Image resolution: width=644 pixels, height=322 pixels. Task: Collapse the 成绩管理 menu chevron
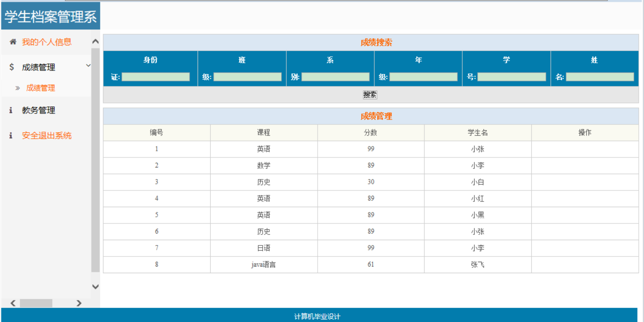[88, 66]
